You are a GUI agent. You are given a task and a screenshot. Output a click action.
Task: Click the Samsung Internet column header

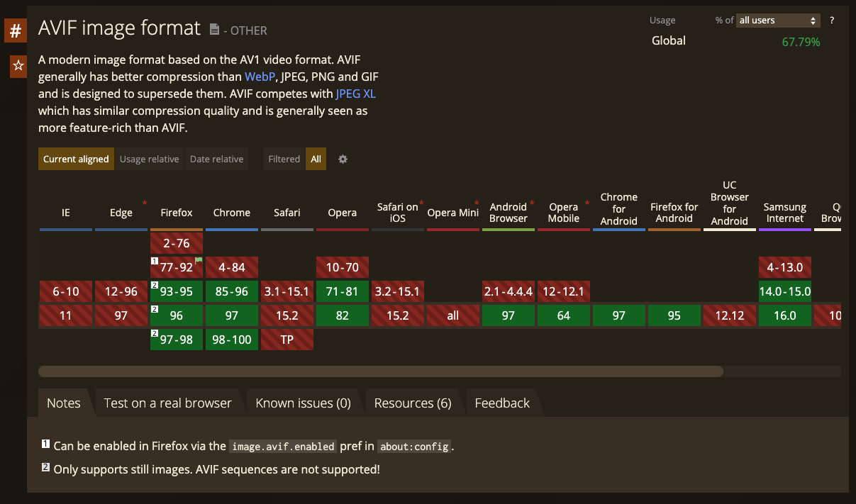point(785,213)
